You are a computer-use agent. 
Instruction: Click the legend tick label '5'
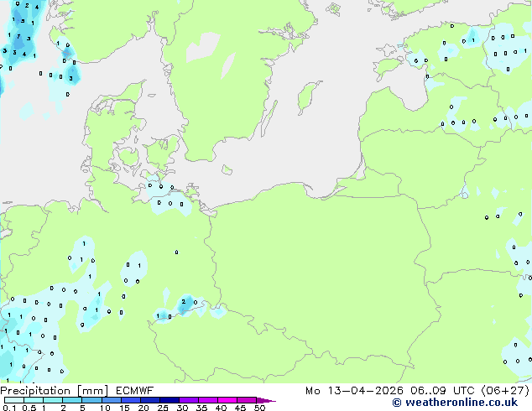(x=82, y=408)
